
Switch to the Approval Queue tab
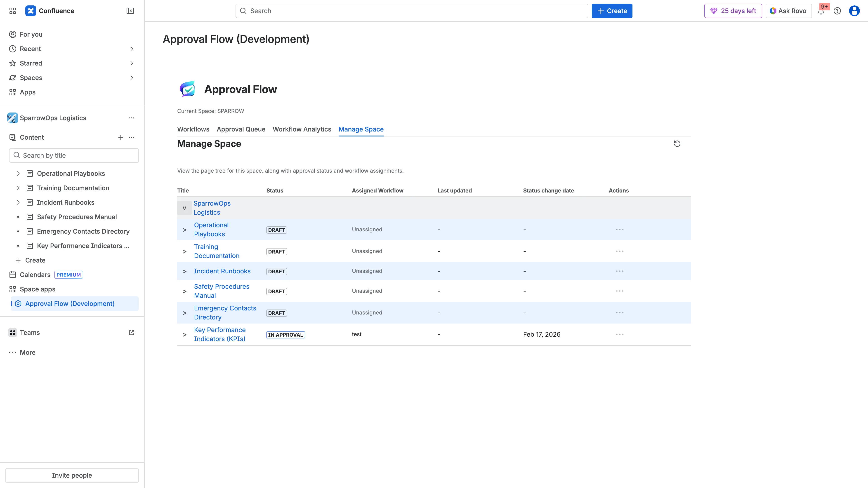point(241,129)
